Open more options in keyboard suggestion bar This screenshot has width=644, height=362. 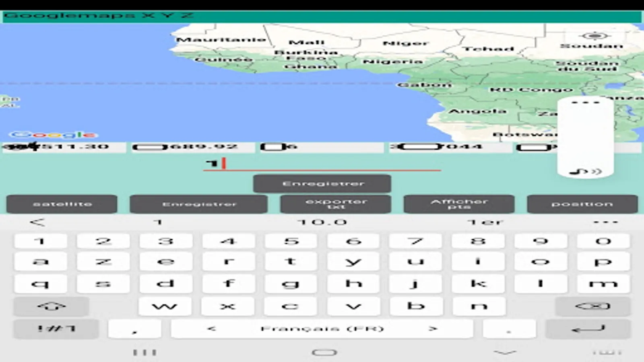coord(605,222)
